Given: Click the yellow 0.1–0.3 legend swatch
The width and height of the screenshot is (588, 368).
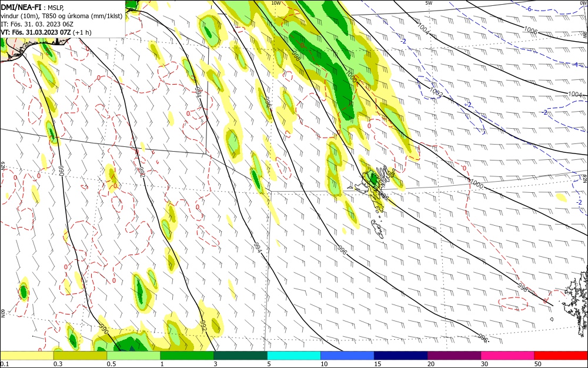Looking at the screenshot, I should (27, 356).
